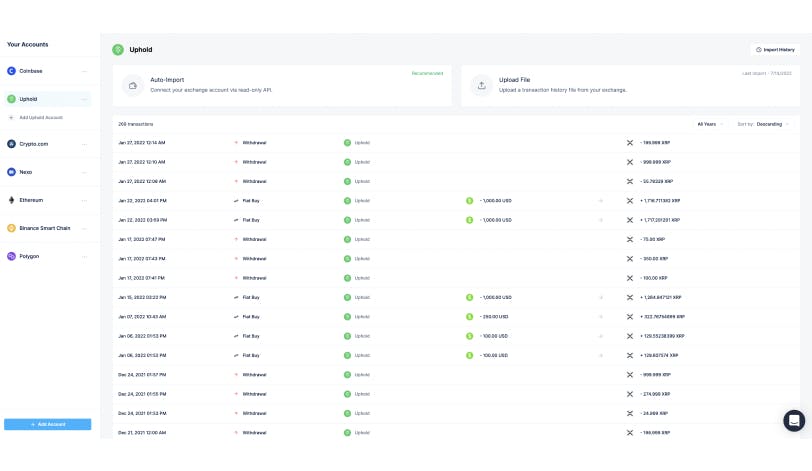Select the Jan 07, 2022 10:43 AM transaction
Viewport: 812px width, 471px height.
click(456, 317)
